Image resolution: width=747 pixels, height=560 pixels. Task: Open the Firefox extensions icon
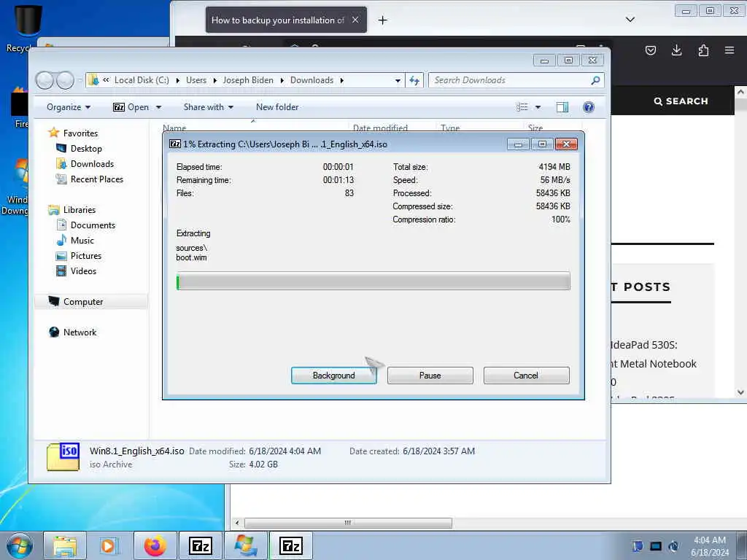[x=703, y=50]
